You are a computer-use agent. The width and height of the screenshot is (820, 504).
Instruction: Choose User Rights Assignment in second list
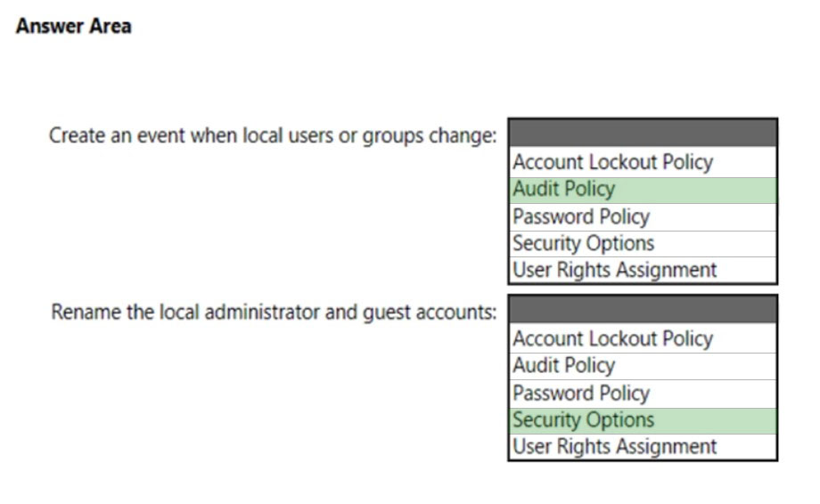click(643, 446)
